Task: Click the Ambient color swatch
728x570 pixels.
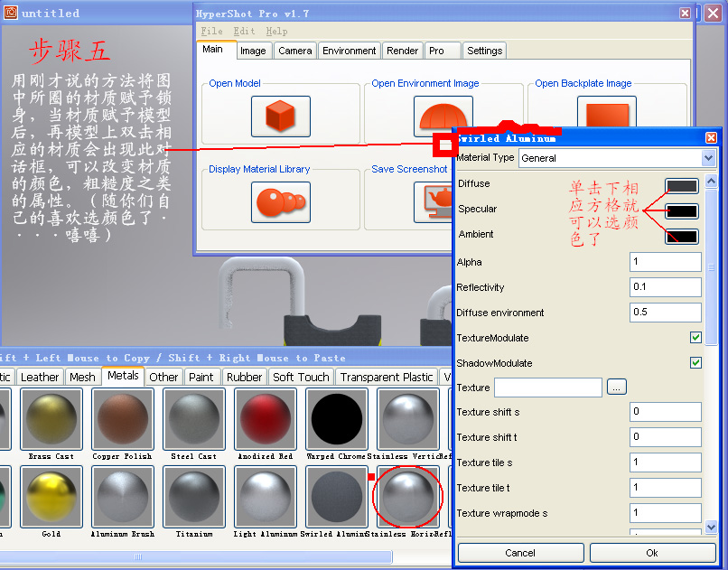Action: click(x=682, y=237)
